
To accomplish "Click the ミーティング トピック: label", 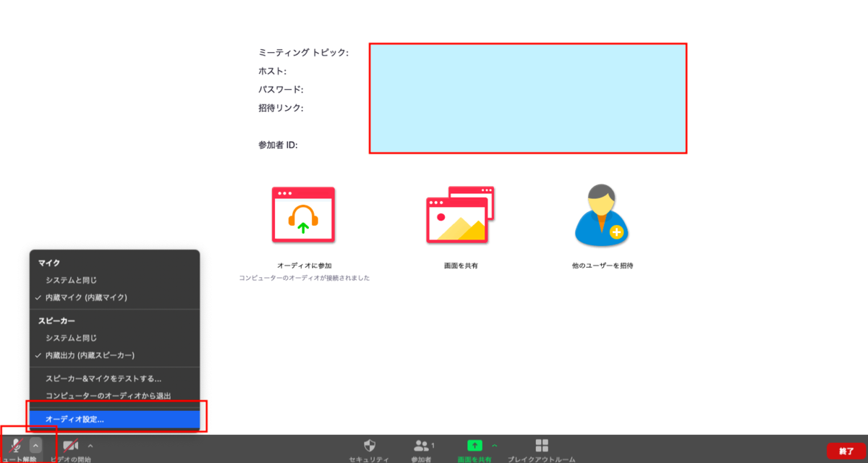I will point(303,52).
